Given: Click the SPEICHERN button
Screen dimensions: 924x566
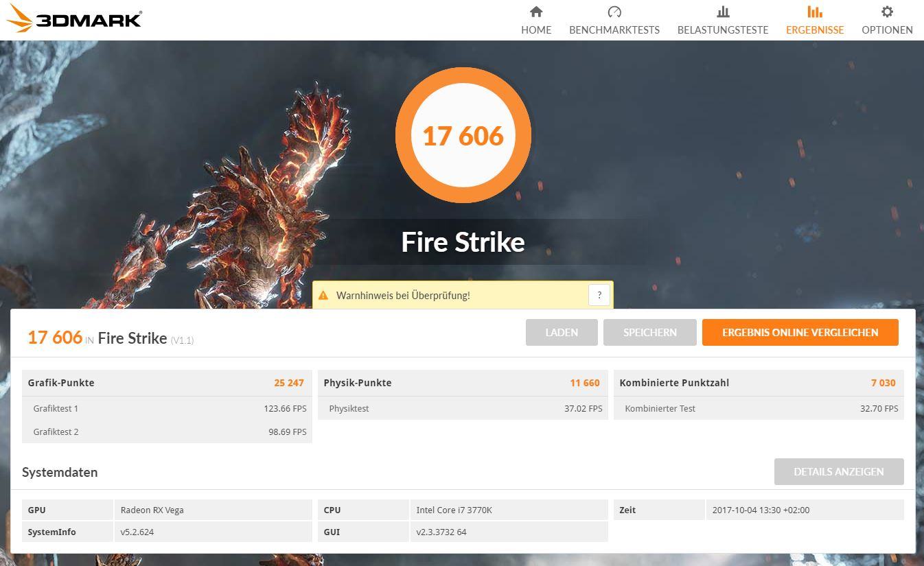Looking at the screenshot, I should (x=650, y=332).
